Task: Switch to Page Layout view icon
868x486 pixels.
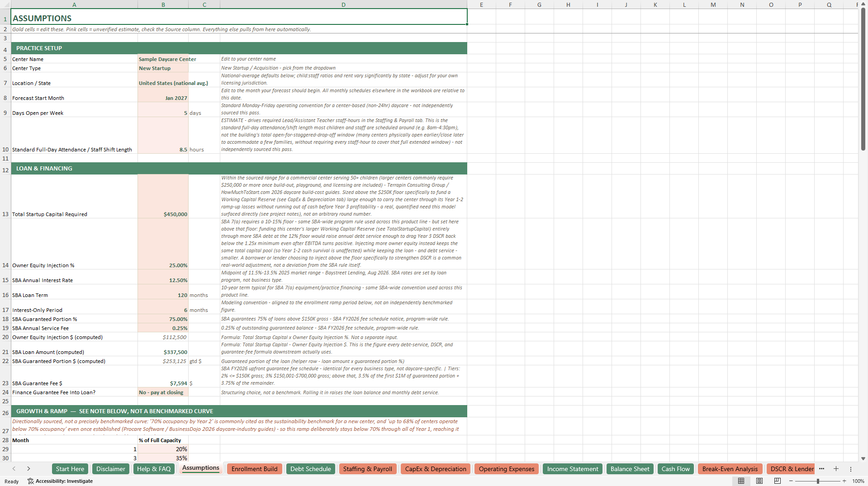Action: click(759, 481)
